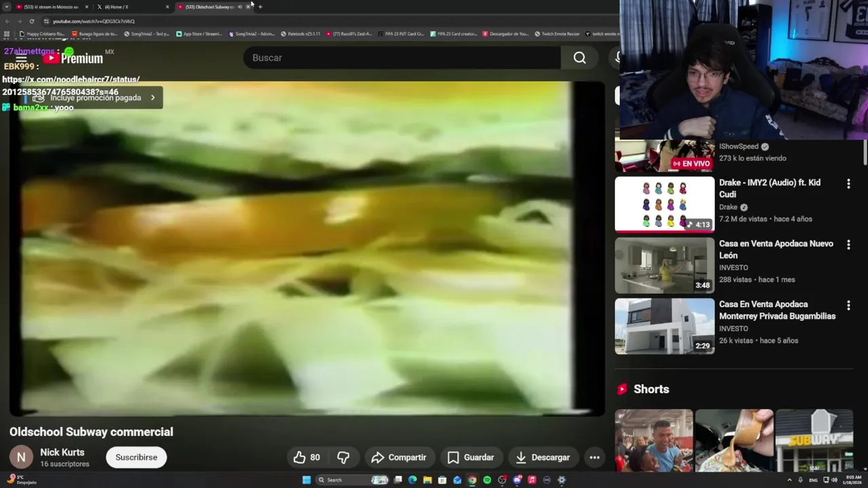This screenshot has width=868, height=488.
Task: Open more actions ellipsis under video
Action: coord(594,457)
